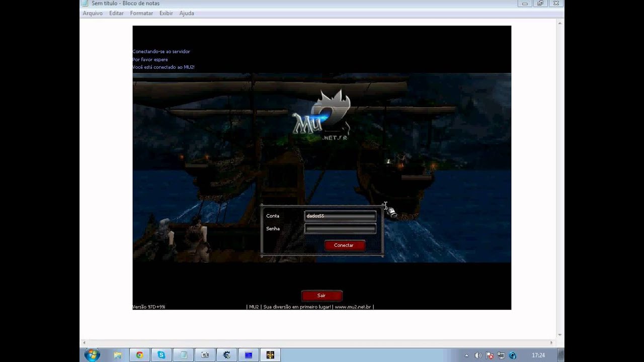644x362 pixels.
Task: Switch to Notepad taskbar icon
Action: pos(184,355)
